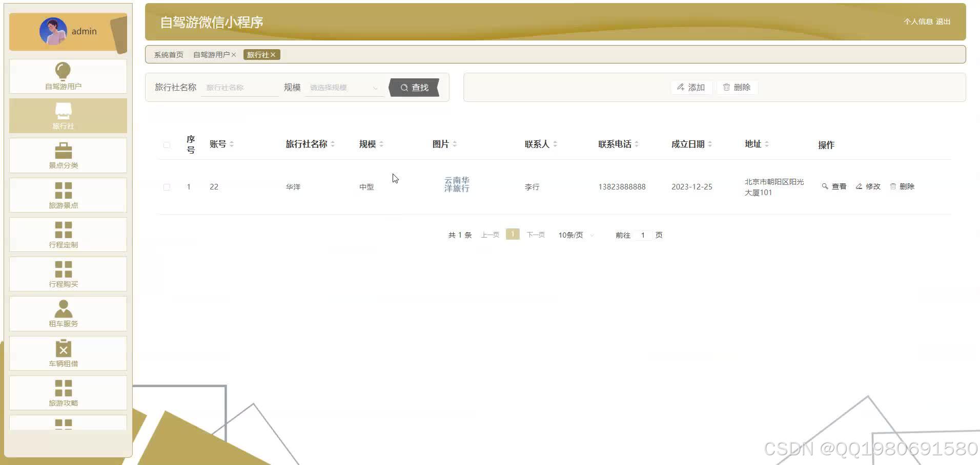Check the select-all checkbox in table header
The image size is (980, 465).
[x=167, y=144]
